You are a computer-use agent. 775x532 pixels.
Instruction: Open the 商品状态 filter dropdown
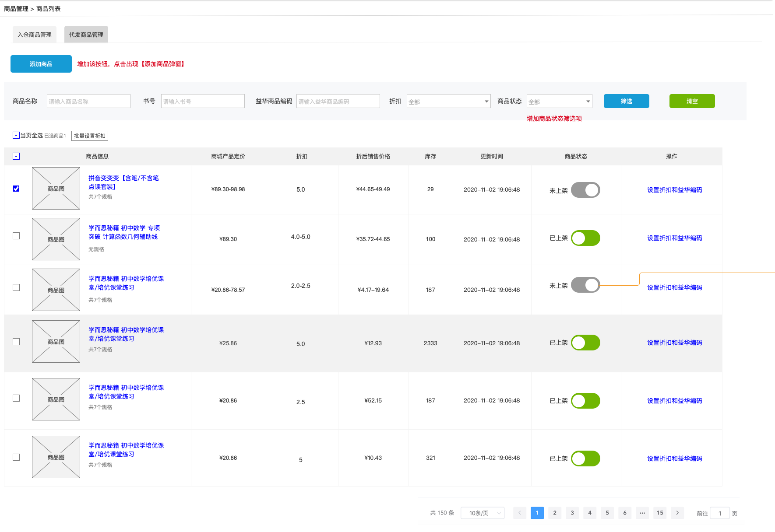(x=560, y=101)
